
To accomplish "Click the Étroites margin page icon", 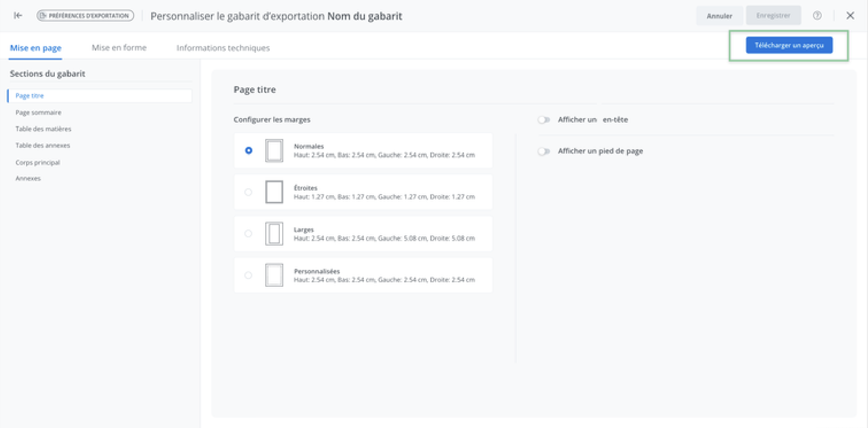I will pyautogui.click(x=274, y=192).
